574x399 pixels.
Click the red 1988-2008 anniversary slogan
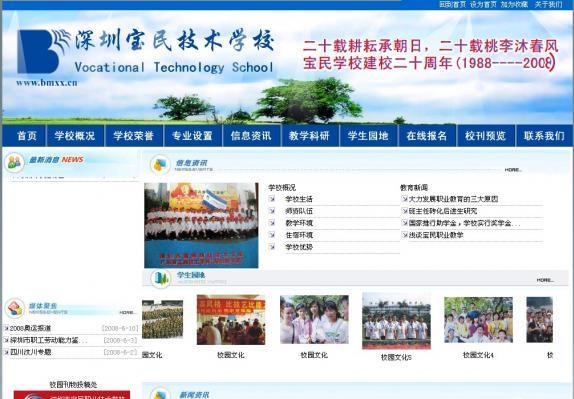coord(430,55)
